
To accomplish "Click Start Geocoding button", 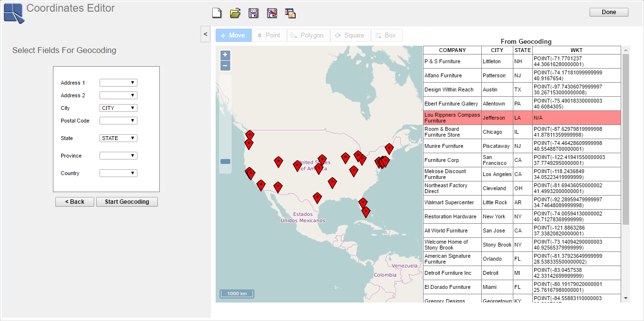I will [127, 202].
